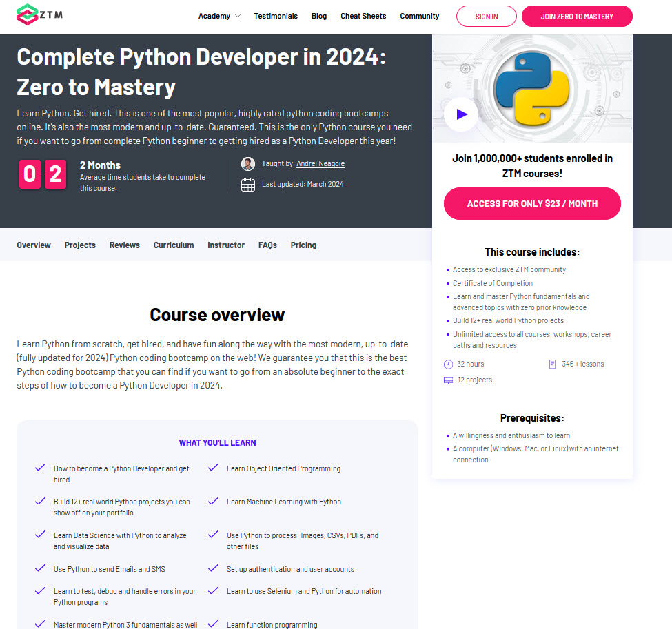Click the checkmark beside Use Python to process Images
The width and height of the screenshot is (672, 629).
[213, 535]
